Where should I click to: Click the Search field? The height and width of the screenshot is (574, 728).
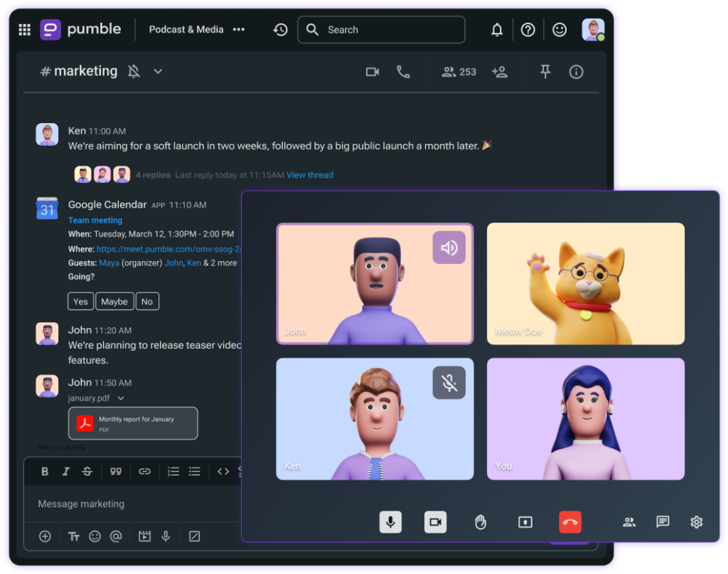pos(381,30)
